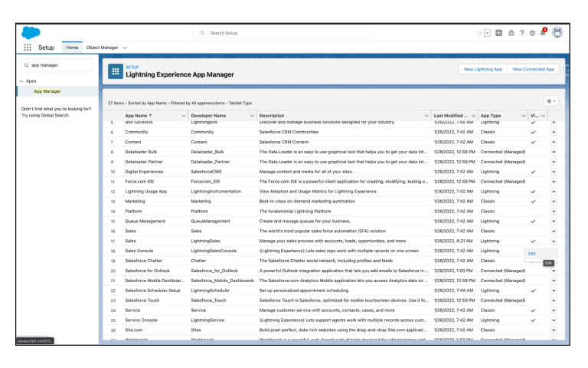Open the Last Modified column options chevron
Image resolution: width=588 pixels, height=368 pixels.
(x=473, y=116)
